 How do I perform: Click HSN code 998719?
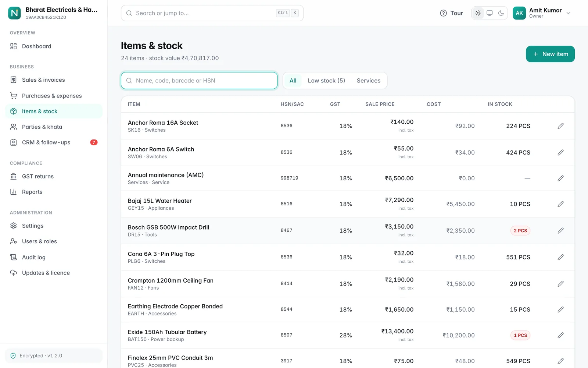(289, 178)
